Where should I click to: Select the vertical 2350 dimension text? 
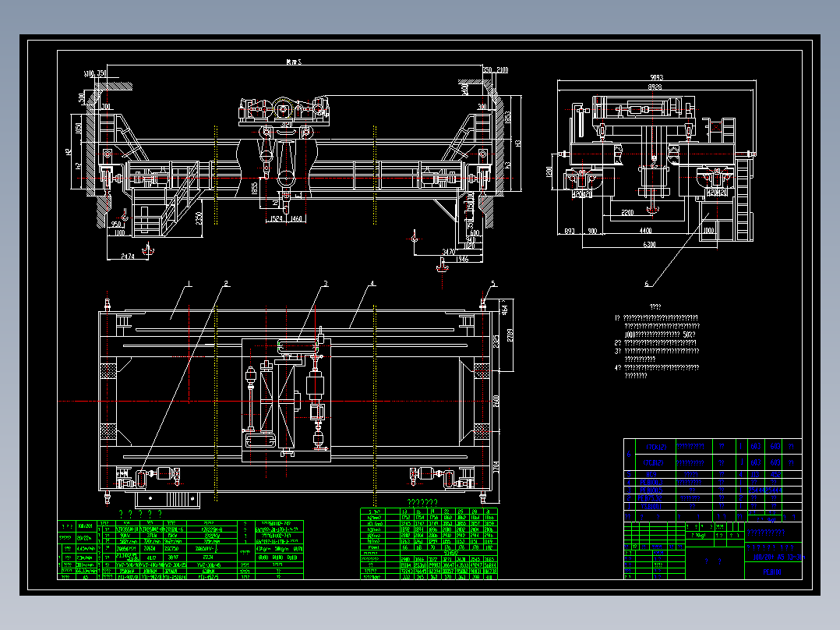tap(199, 218)
